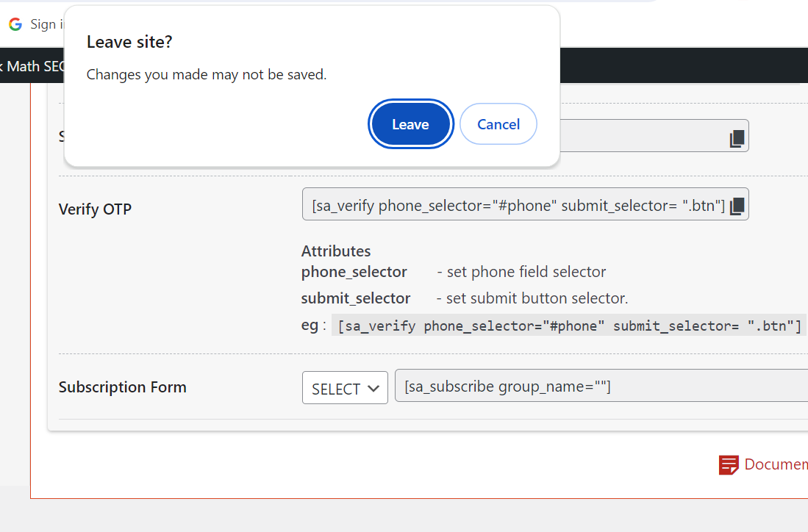The image size is (808, 532).
Task: Open the SELECT dropdown for Subscription Form
Action: (345, 388)
